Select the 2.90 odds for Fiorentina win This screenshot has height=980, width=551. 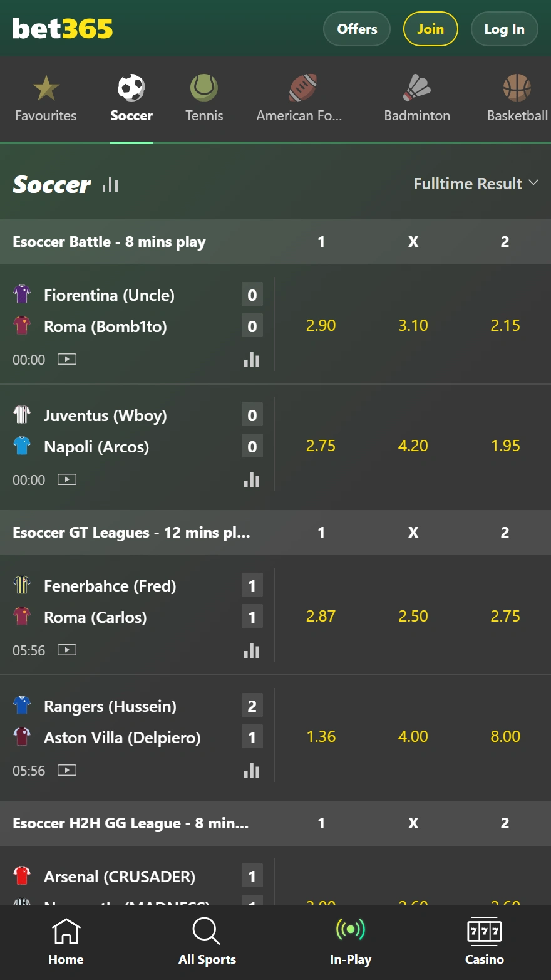[321, 325]
